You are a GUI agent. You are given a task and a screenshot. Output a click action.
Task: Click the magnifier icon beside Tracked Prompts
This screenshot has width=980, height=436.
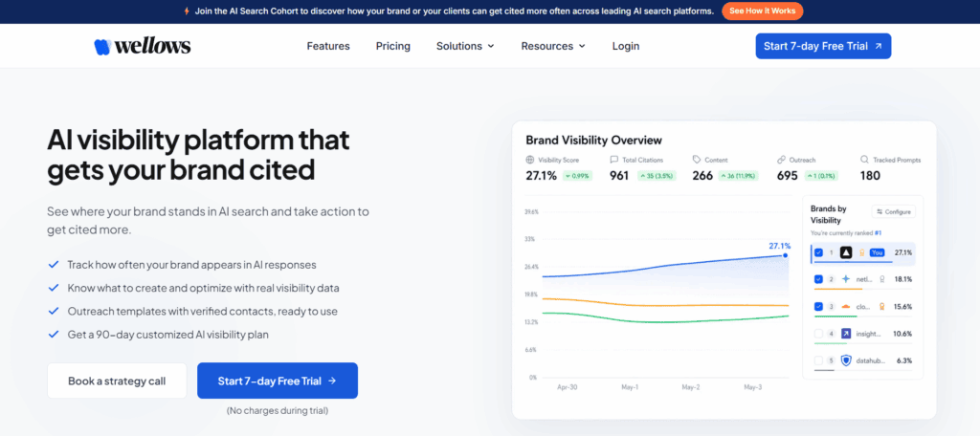(865, 160)
